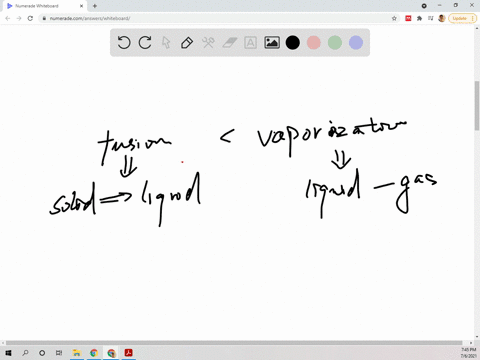Click the undo arrow in whiteboard toolbar
The width and height of the screenshot is (480, 360).
tap(124, 43)
